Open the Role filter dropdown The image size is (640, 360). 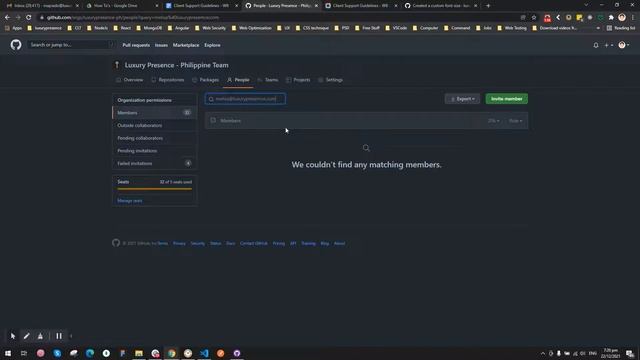[516, 121]
